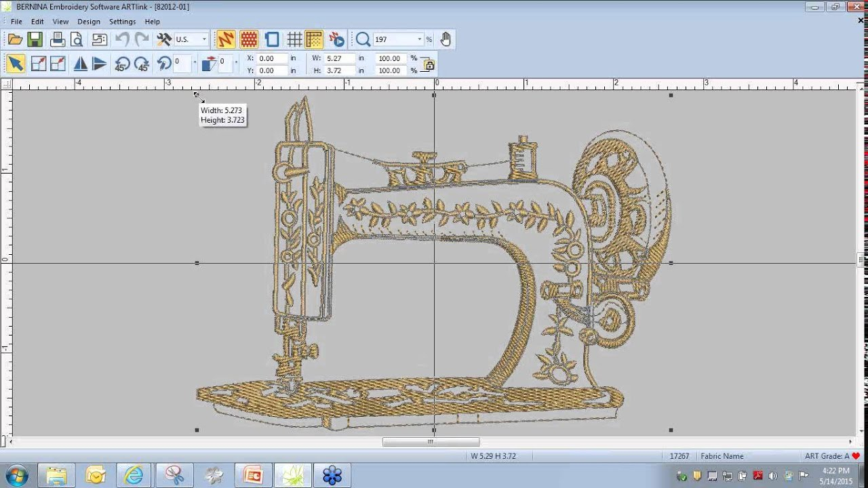The width and height of the screenshot is (868, 488).
Task: Open Print Preview with the magnifier page icon
Action: pyautogui.click(x=77, y=39)
